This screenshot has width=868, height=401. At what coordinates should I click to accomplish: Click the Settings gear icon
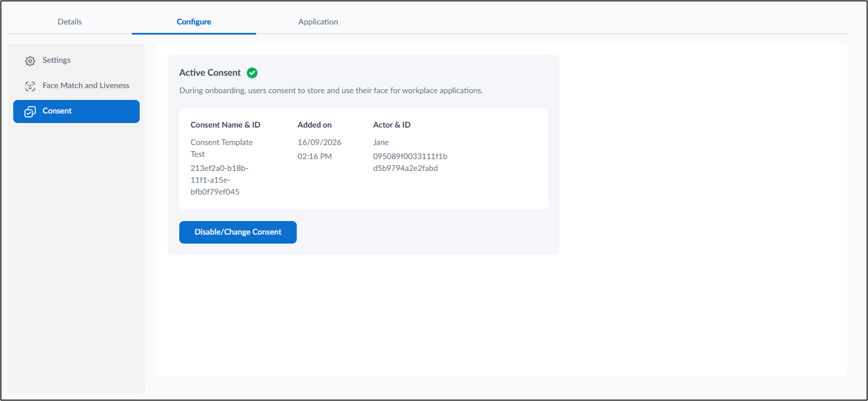(30, 61)
